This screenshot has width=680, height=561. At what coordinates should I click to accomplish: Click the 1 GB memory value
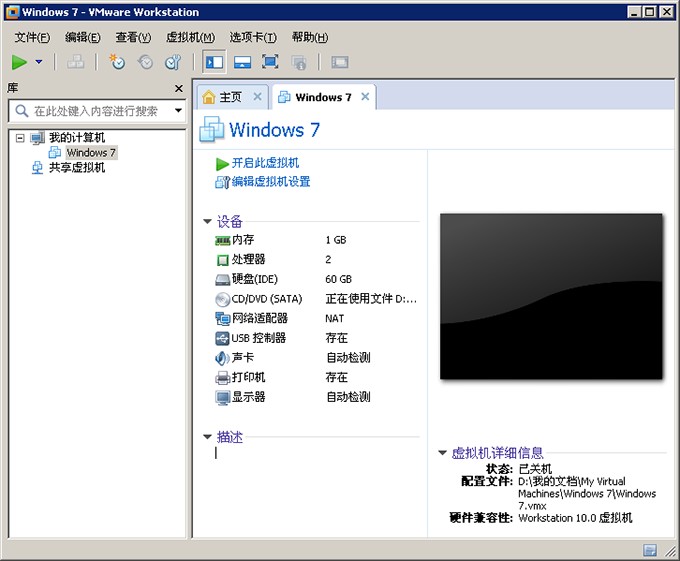coord(336,240)
